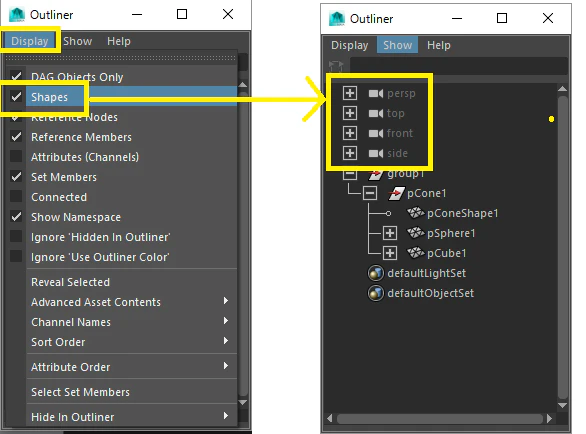Toggle Set Members checkbox

point(16,177)
